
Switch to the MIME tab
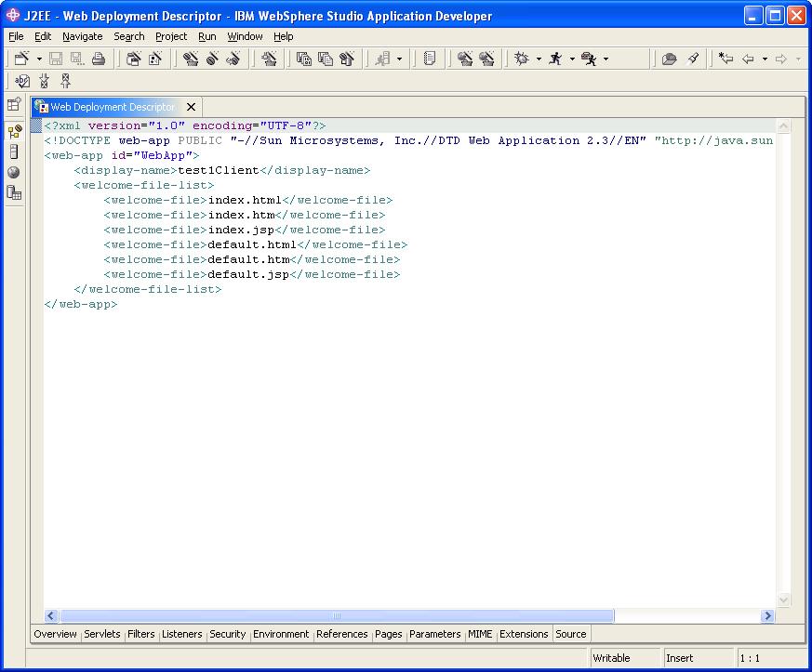480,634
